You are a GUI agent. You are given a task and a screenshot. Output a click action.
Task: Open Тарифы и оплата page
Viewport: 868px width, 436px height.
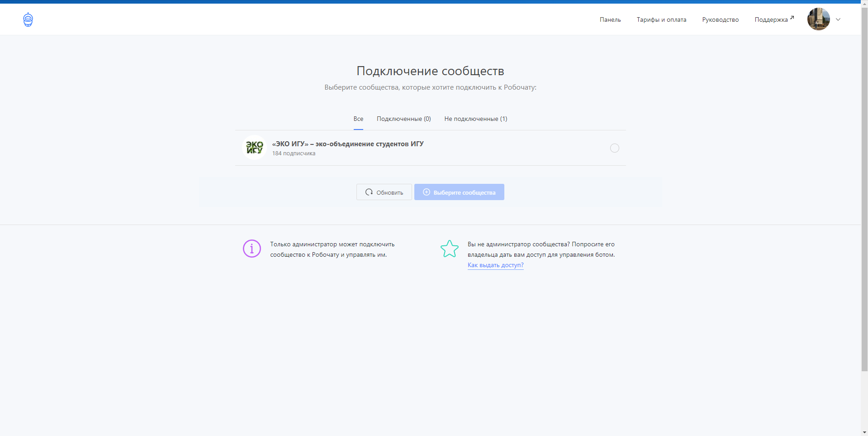pos(661,19)
